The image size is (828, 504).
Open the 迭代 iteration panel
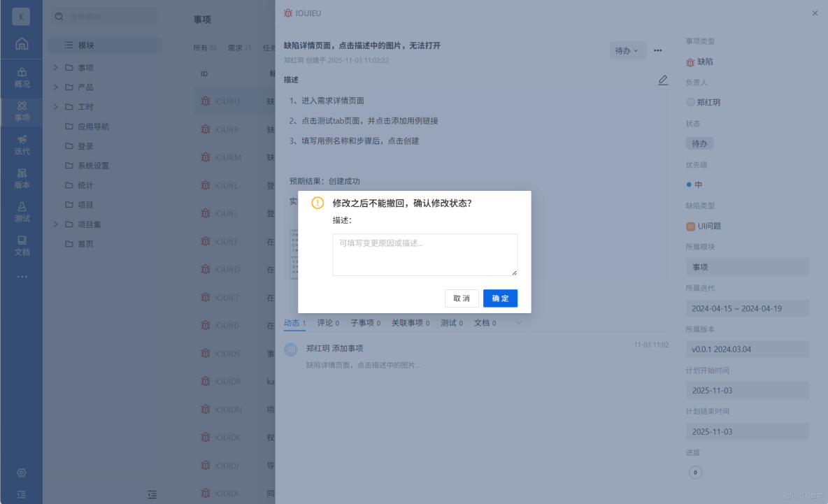(x=22, y=144)
